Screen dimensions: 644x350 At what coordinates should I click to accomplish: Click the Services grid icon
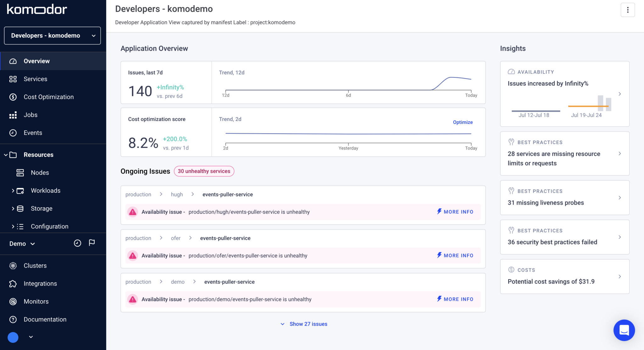point(13,79)
